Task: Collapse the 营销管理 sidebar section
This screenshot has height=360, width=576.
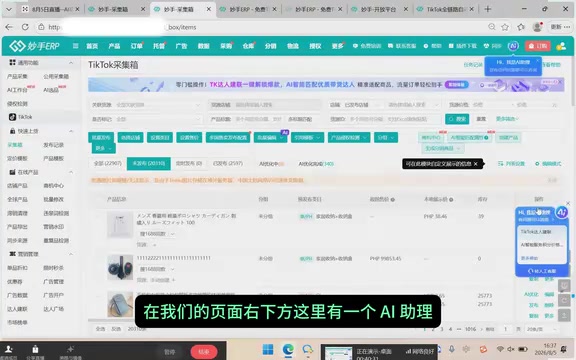Action: coord(71,254)
